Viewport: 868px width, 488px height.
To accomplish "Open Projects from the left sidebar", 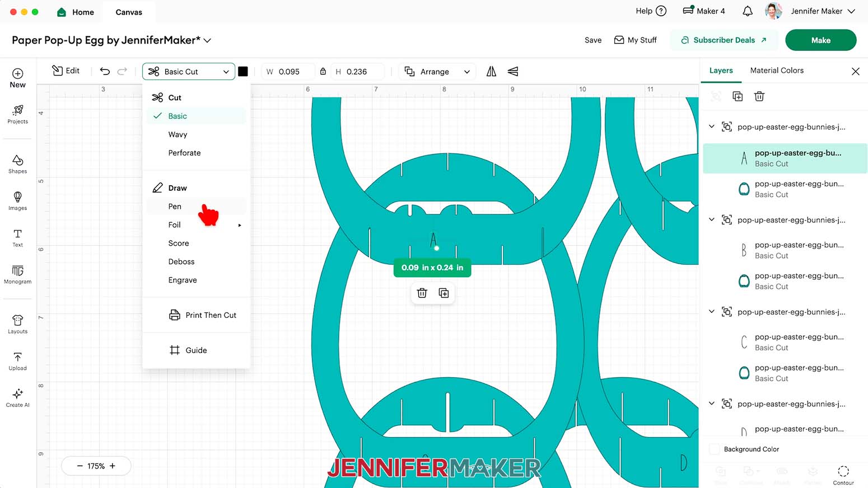I will coord(17,114).
